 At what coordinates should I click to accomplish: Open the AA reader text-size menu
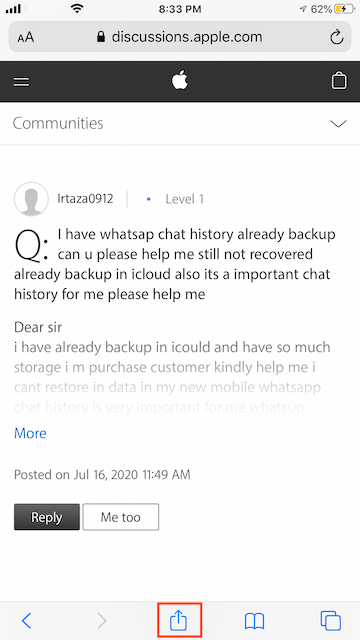26,38
